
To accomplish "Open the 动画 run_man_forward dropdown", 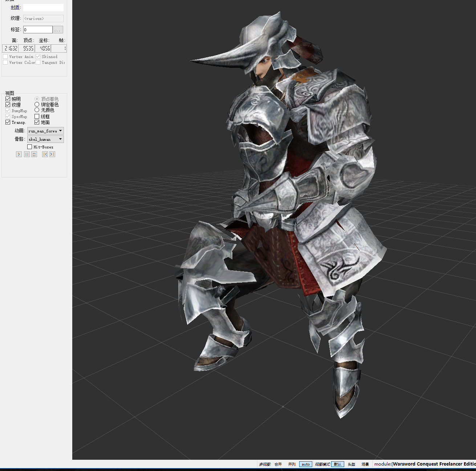I will (45, 131).
